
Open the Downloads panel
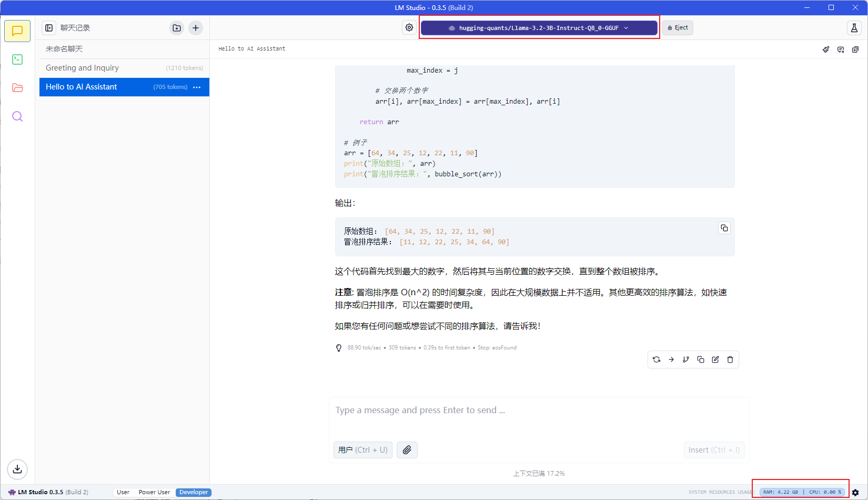pyautogui.click(x=17, y=469)
